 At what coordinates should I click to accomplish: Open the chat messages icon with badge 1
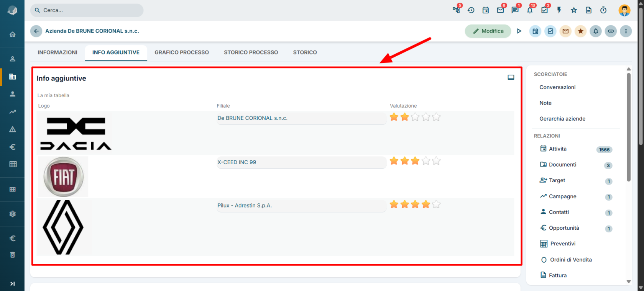point(515,10)
